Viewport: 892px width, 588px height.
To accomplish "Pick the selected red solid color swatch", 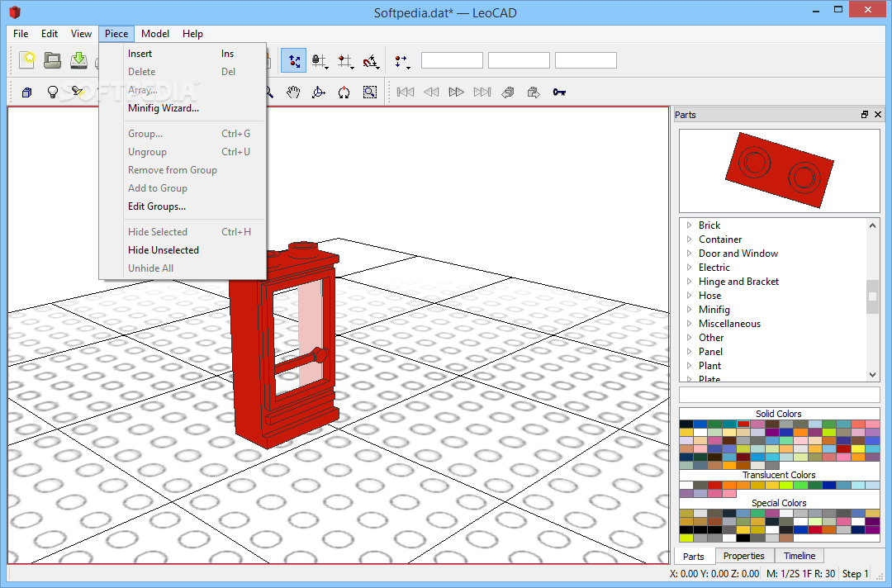I will click(x=743, y=424).
